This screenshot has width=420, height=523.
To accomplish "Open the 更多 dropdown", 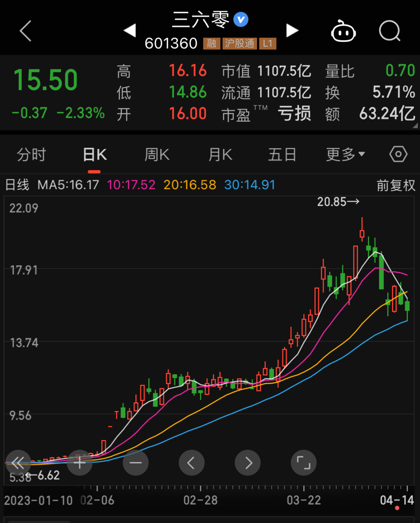I will click(x=345, y=155).
